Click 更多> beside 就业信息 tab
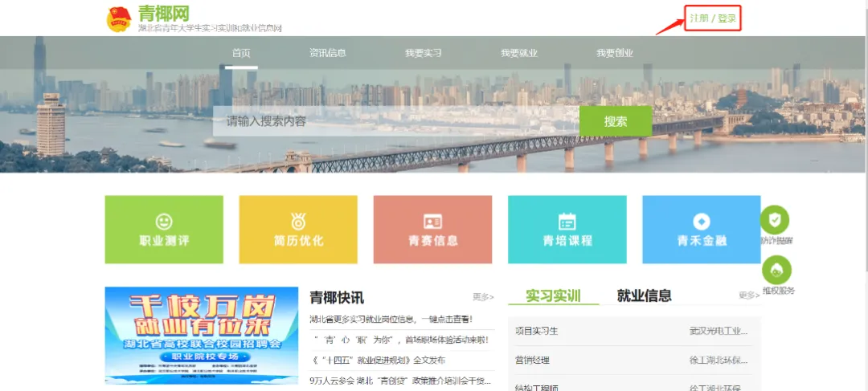 coord(750,295)
